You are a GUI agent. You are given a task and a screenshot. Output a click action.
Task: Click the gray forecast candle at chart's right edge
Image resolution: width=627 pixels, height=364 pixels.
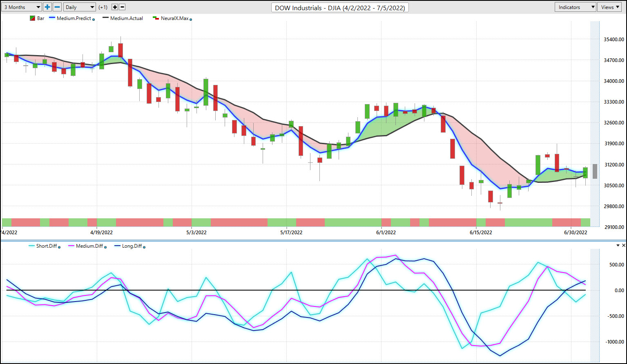pyautogui.click(x=595, y=171)
